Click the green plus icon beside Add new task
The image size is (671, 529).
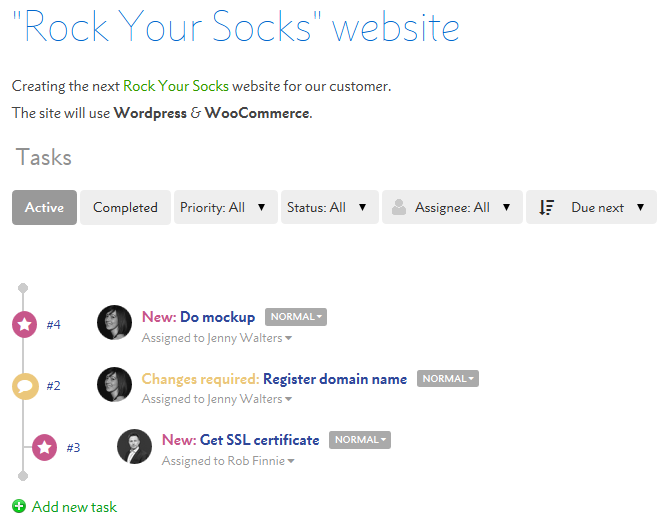pos(19,506)
